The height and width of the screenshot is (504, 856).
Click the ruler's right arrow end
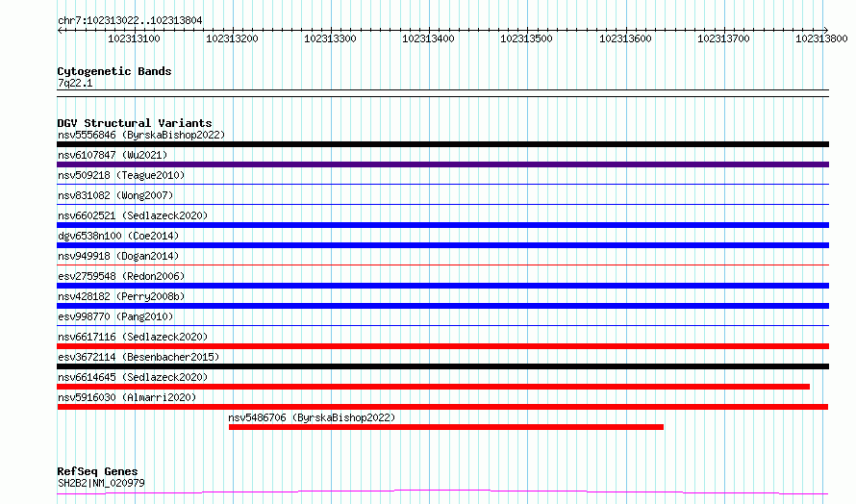click(826, 31)
